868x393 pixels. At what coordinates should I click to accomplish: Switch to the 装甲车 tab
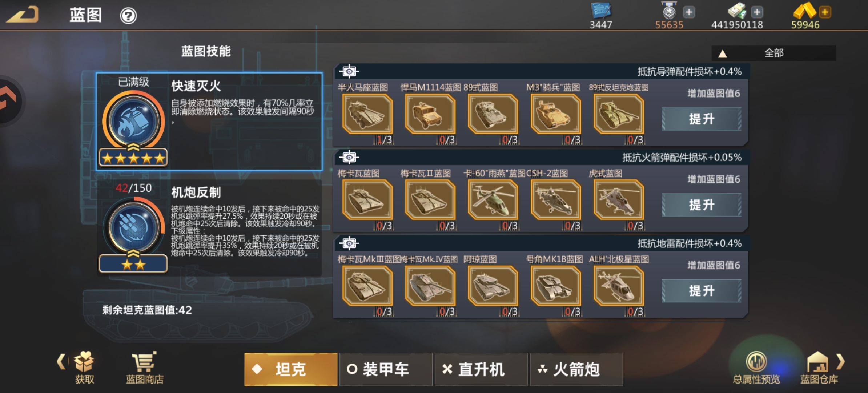[x=386, y=369]
